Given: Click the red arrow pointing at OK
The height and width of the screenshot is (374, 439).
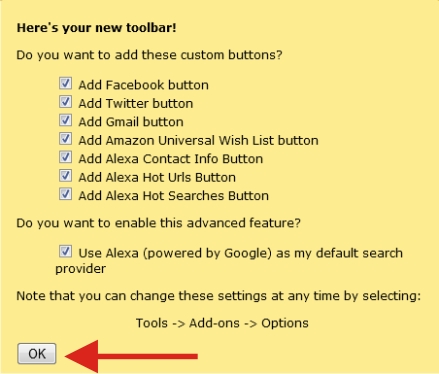Looking at the screenshot, I should click(x=131, y=356).
